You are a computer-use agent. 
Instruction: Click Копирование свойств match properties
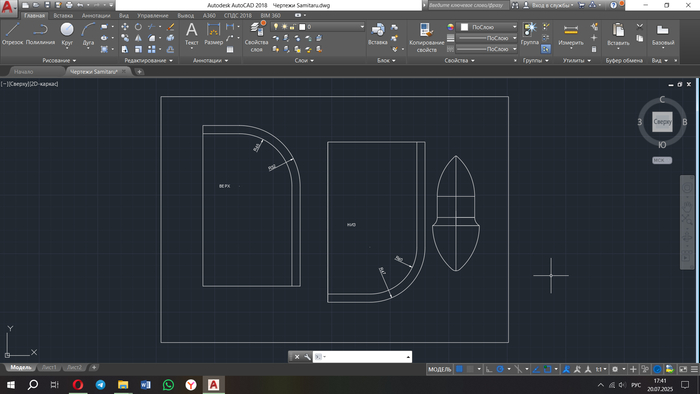(426, 37)
